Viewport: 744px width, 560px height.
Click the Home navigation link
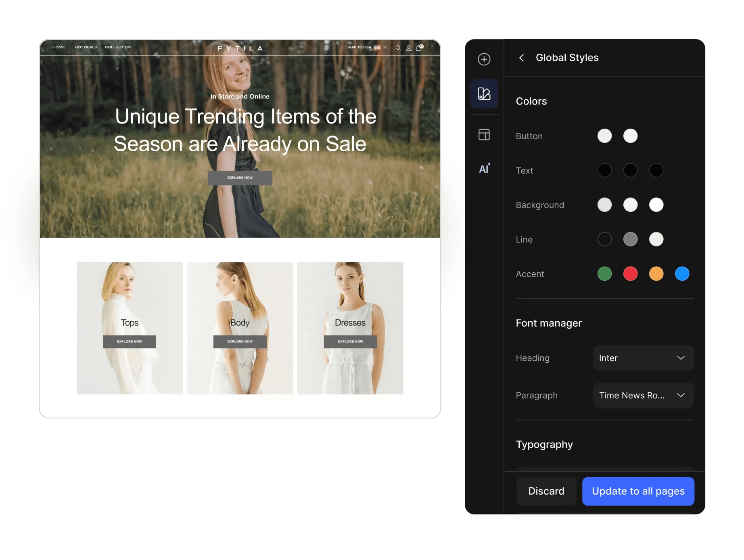point(59,47)
